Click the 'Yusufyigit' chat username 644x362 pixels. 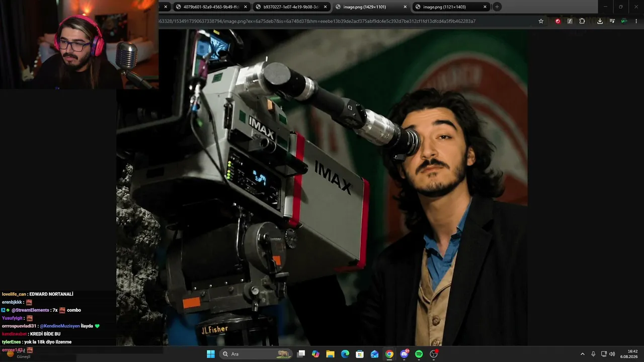(x=13, y=318)
